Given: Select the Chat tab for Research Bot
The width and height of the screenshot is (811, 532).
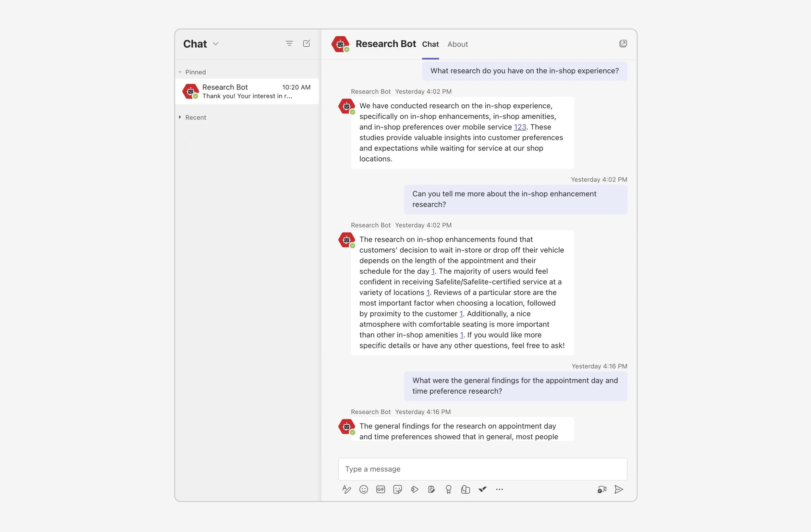Looking at the screenshot, I should [x=430, y=44].
